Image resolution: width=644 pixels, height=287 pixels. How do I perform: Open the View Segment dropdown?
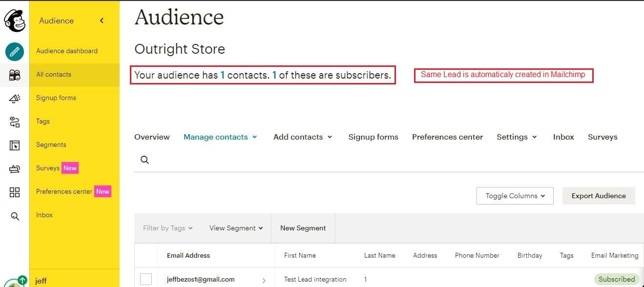(236, 228)
